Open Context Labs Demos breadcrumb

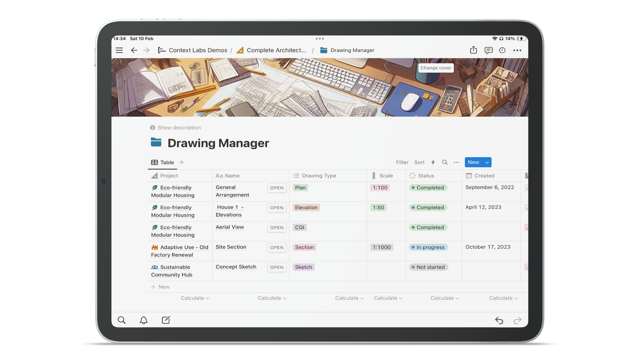click(197, 50)
